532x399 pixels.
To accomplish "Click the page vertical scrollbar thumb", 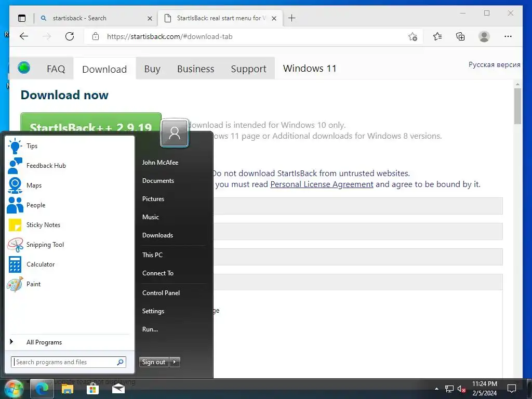I will point(517,106).
